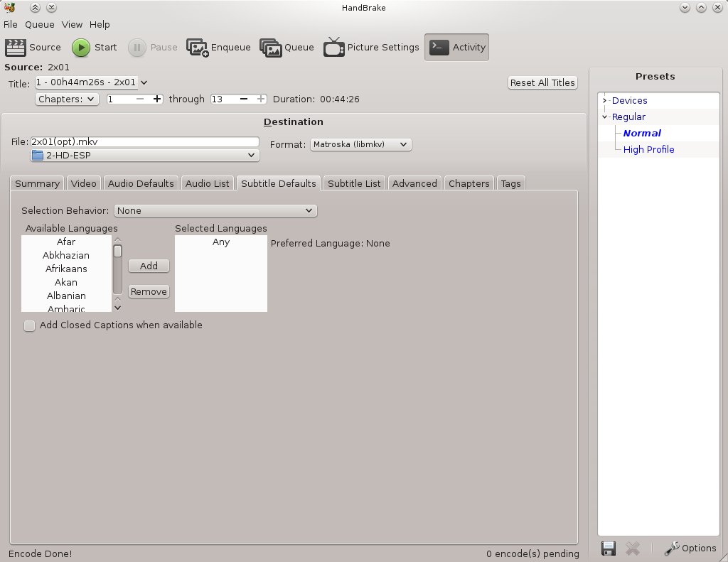Select Any in Selected Languages

(x=221, y=242)
